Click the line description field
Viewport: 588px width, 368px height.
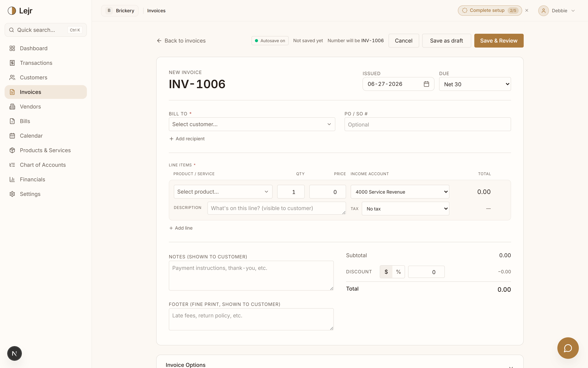coord(277,208)
